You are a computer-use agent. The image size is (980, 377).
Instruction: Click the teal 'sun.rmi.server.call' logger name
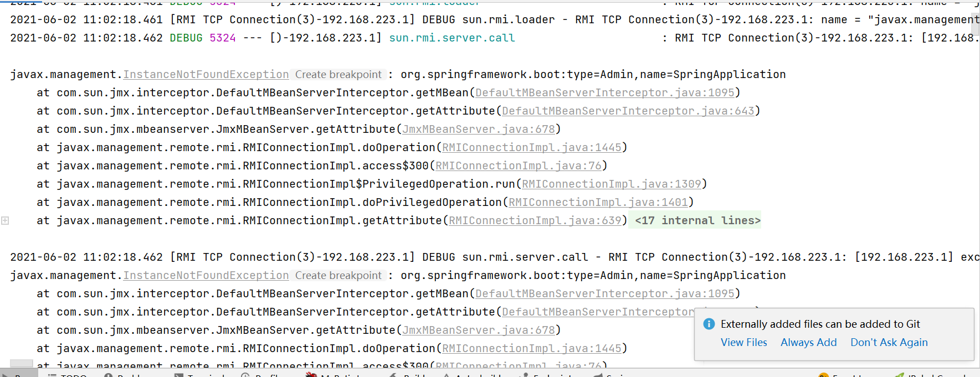(452, 38)
